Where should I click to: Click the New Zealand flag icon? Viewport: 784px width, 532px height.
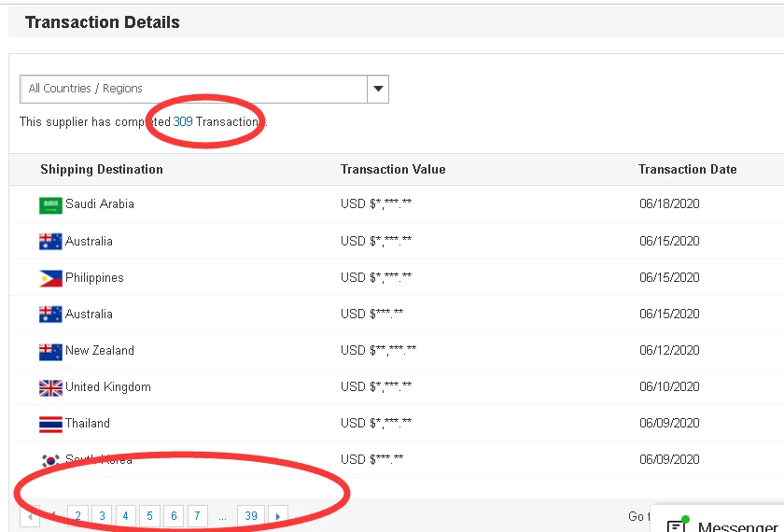[x=50, y=351]
